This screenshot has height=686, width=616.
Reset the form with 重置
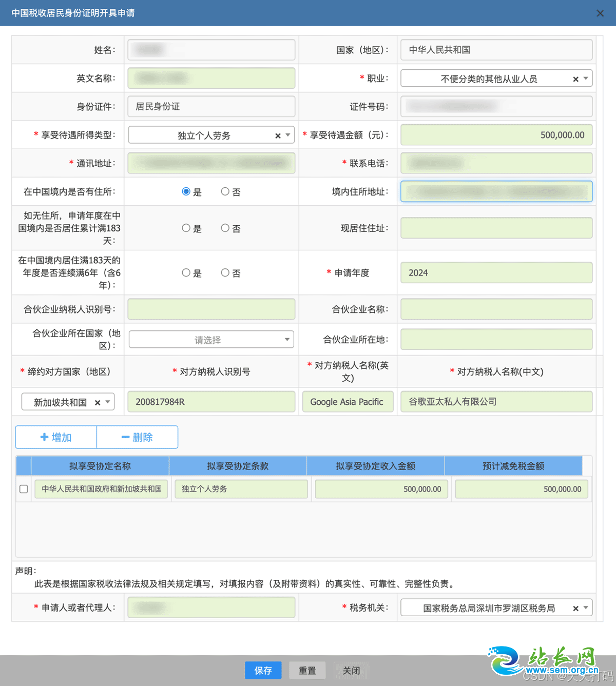point(307,671)
